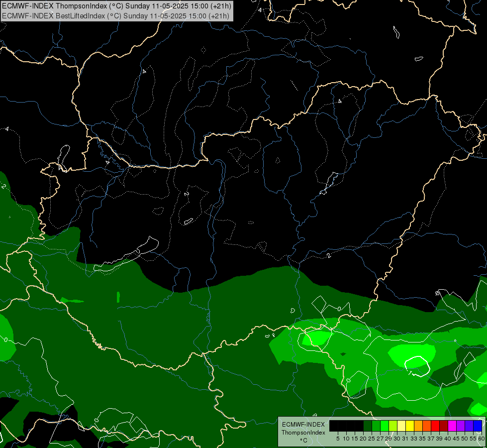Pick the dark green 20–25 legend swatch
The image size is (487, 448).
coord(368,426)
